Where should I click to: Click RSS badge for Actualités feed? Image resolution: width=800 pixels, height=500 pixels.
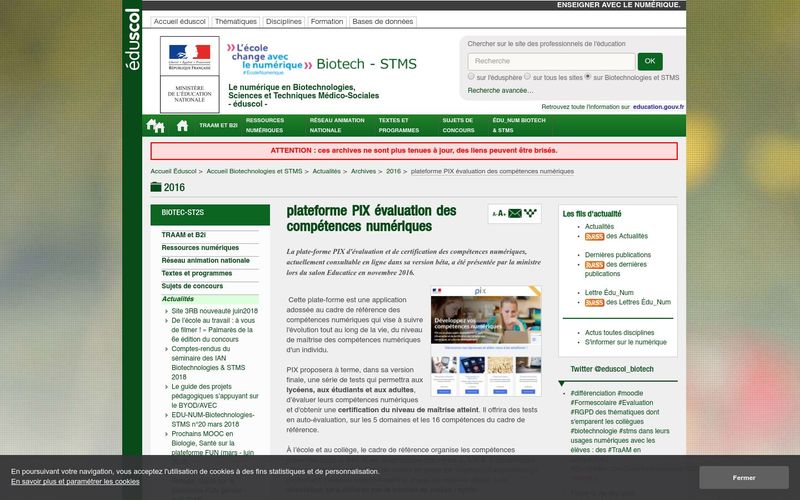click(594, 236)
